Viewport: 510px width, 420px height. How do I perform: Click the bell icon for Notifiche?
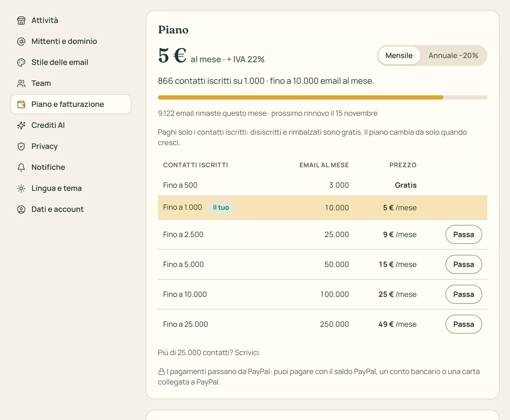21,167
